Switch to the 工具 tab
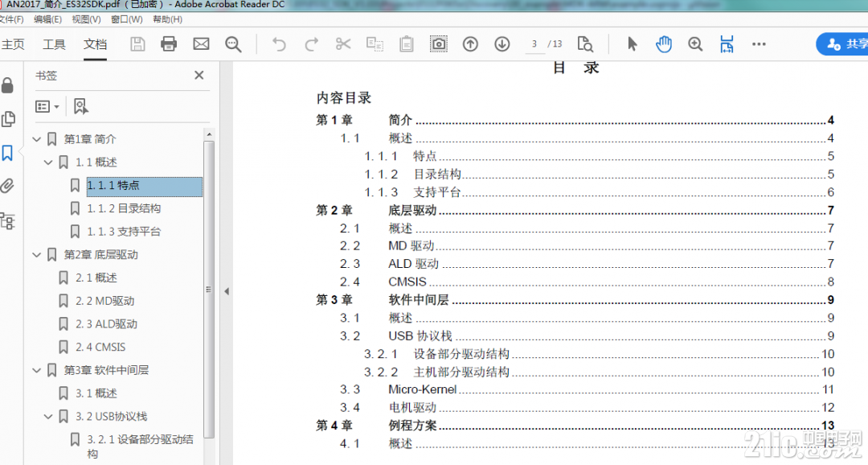Screen dimensions: 868x465 pyautogui.click(x=55, y=44)
